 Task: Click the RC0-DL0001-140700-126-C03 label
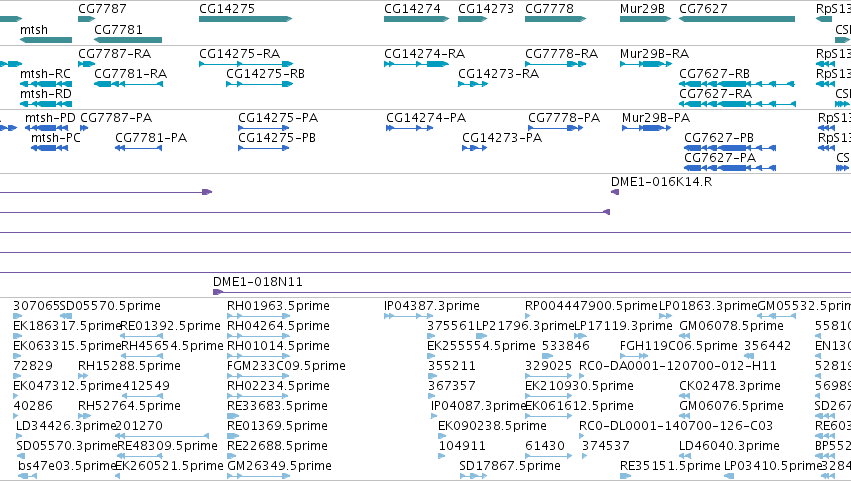pyautogui.click(x=676, y=426)
